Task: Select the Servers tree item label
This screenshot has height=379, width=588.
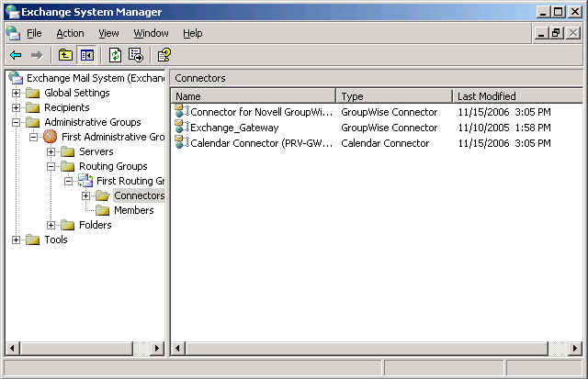Action: pos(96,151)
